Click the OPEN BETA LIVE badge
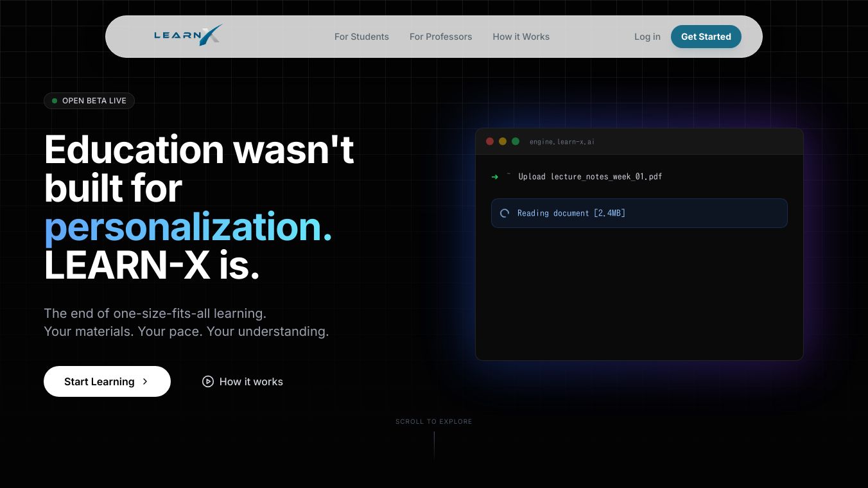The width and height of the screenshot is (868, 488). tap(89, 101)
